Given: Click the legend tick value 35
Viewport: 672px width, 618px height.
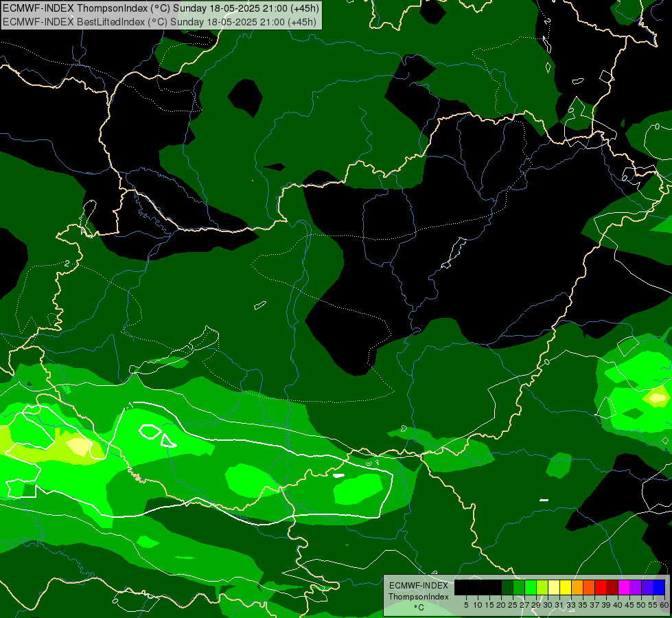Looking at the screenshot, I should click(x=583, y=605).
